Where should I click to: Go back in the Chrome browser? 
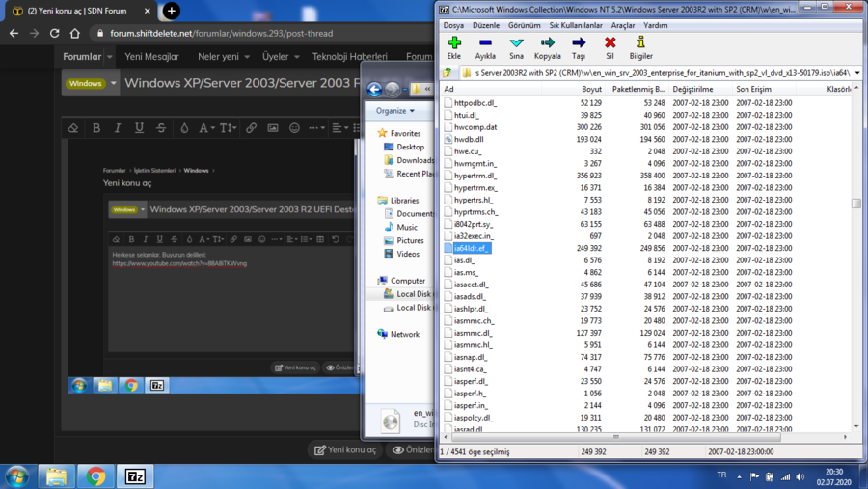(14, 33)
